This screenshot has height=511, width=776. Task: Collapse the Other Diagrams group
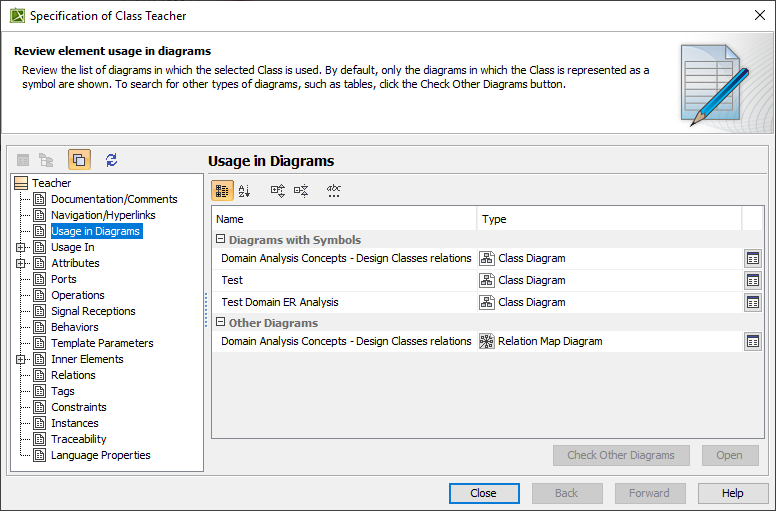pyautogui.click(x=220, y=323)
